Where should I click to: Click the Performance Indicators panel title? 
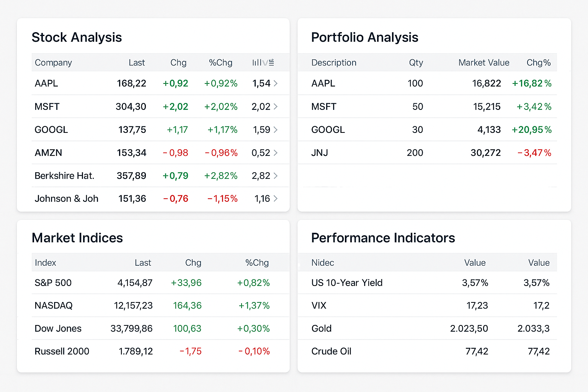point(383,238)
